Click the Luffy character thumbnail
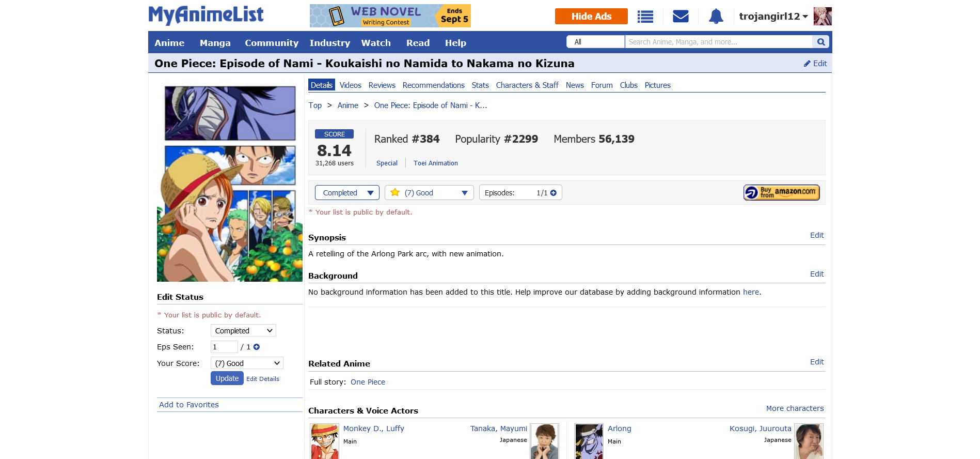Screen dimensions: 980x459 pos(324,441)
